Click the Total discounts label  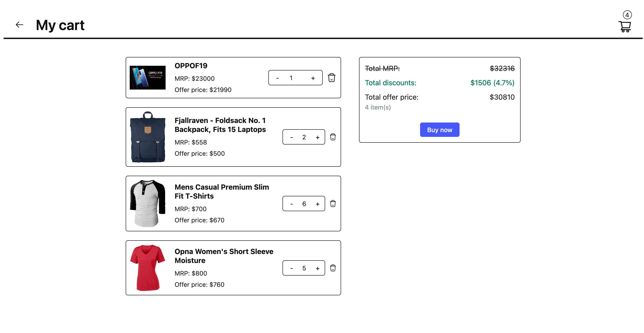[390, 83]
